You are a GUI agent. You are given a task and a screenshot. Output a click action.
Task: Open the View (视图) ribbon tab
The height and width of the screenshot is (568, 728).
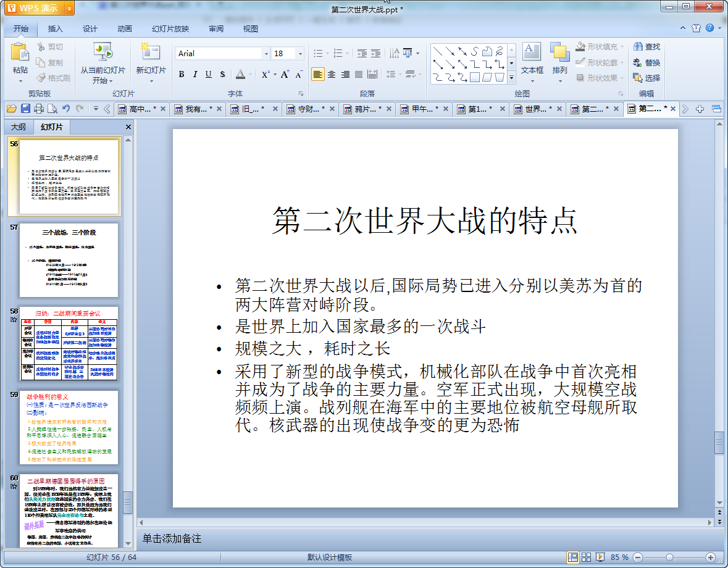(x=250, y=29)
